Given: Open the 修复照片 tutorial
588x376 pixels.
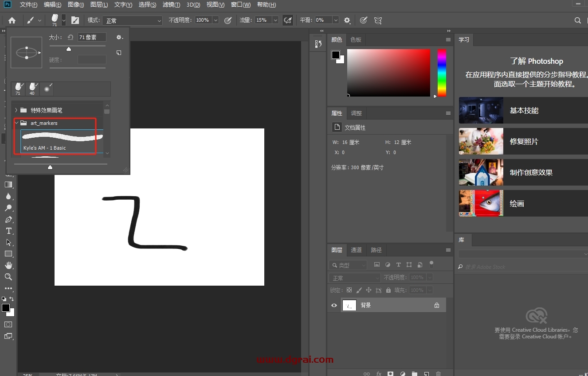Looking at the screenshot, I should click(x=523, y=141).
